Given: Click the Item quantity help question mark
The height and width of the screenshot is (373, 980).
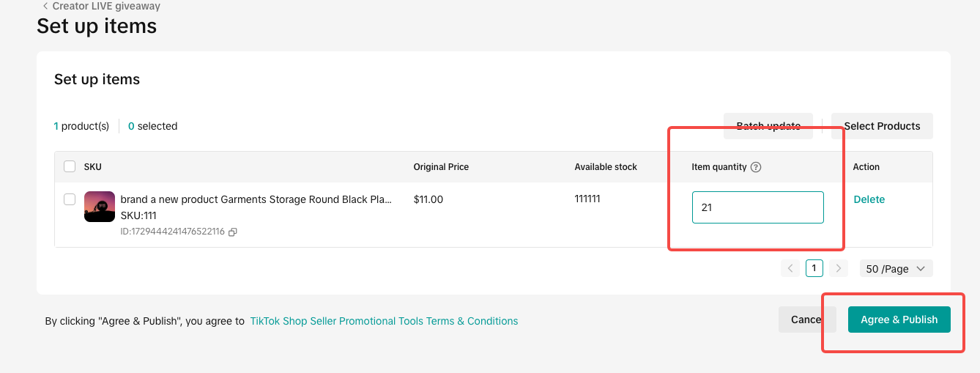Looking at the screenshot, I should pyautogui.click(x=756, y=167).
